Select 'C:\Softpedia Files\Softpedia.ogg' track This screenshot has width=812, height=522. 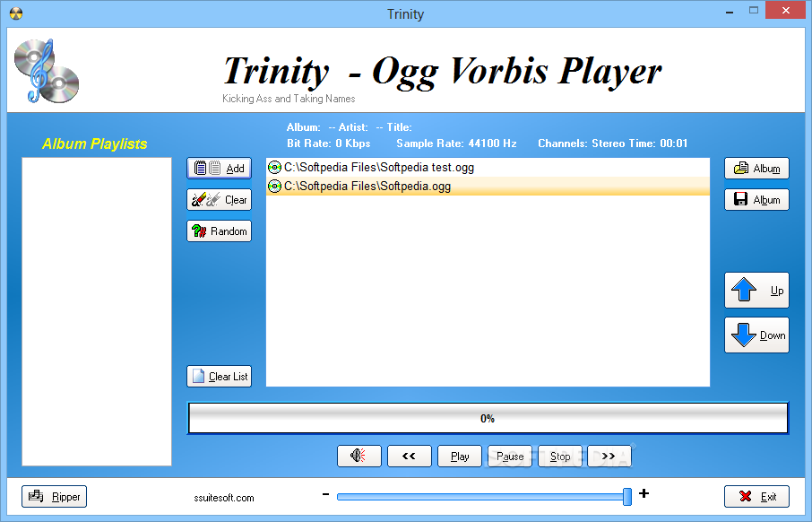[x=488, y=186]
